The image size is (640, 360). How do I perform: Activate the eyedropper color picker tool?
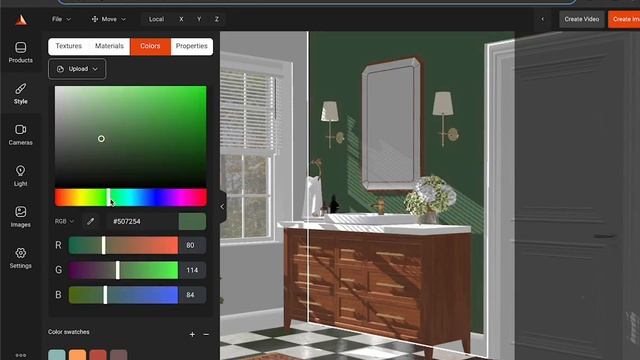coord(90,221)
